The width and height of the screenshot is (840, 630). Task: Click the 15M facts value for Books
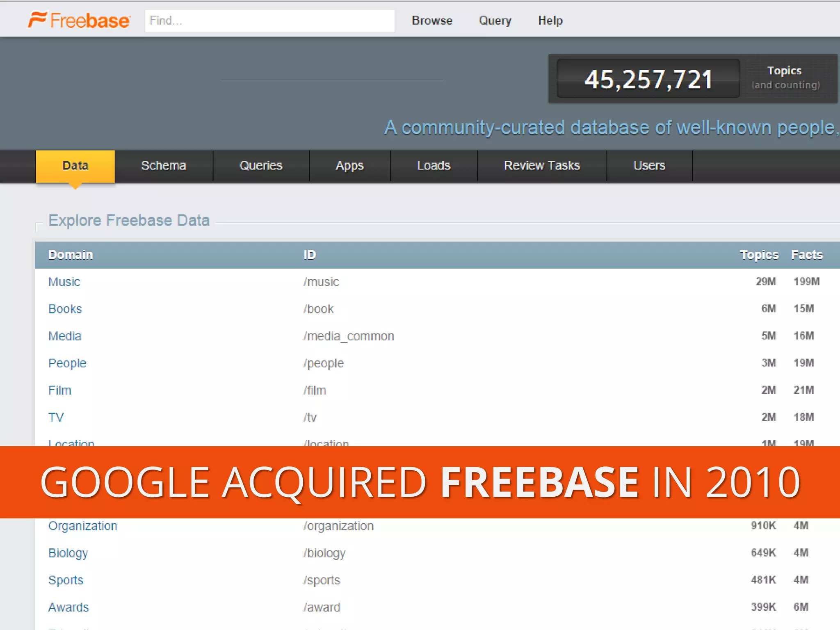[803, 308]
